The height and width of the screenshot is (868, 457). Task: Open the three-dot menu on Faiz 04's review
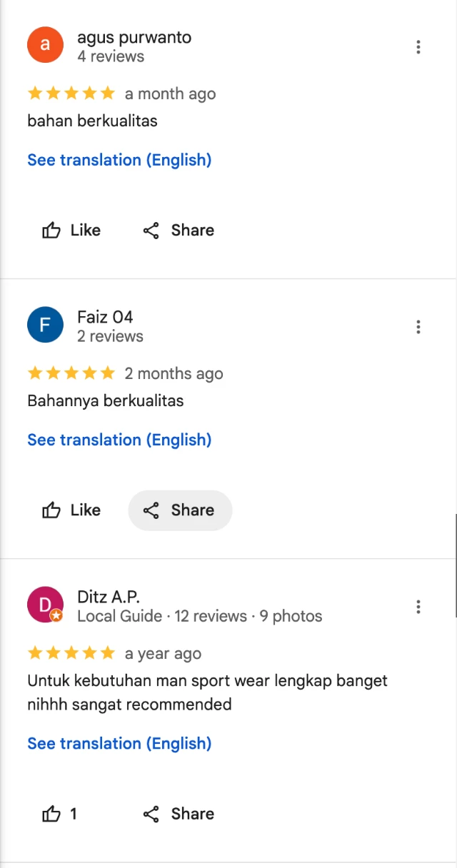(418, 326)
